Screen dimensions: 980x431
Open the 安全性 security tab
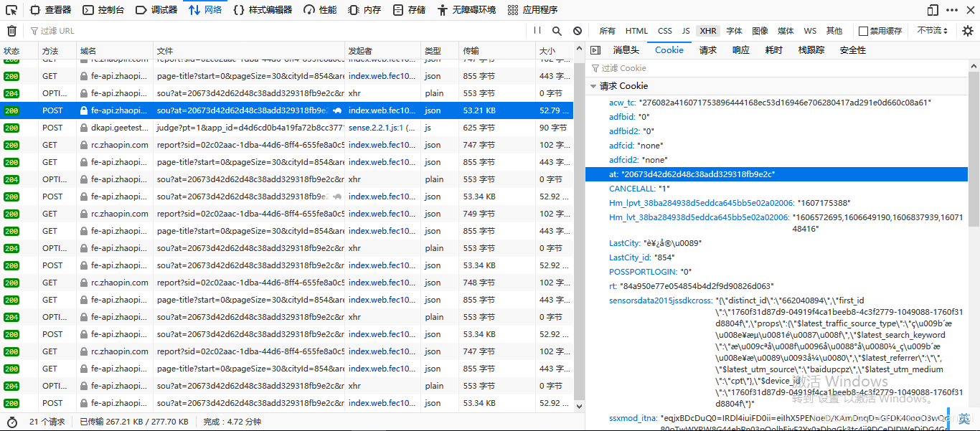[853, 50]
